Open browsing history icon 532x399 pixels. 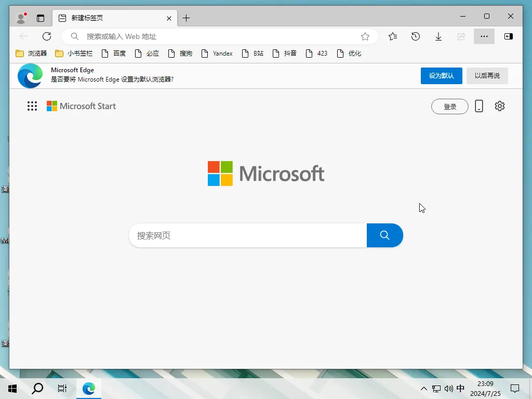point(415,36)
